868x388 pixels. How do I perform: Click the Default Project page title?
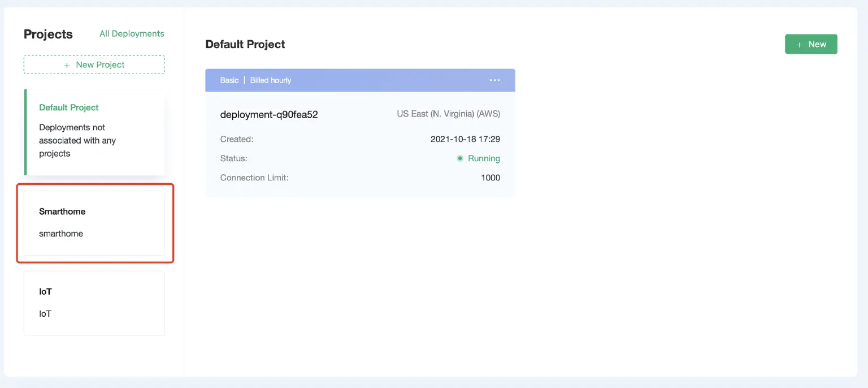pyautogui.click(x=245, y=44)
